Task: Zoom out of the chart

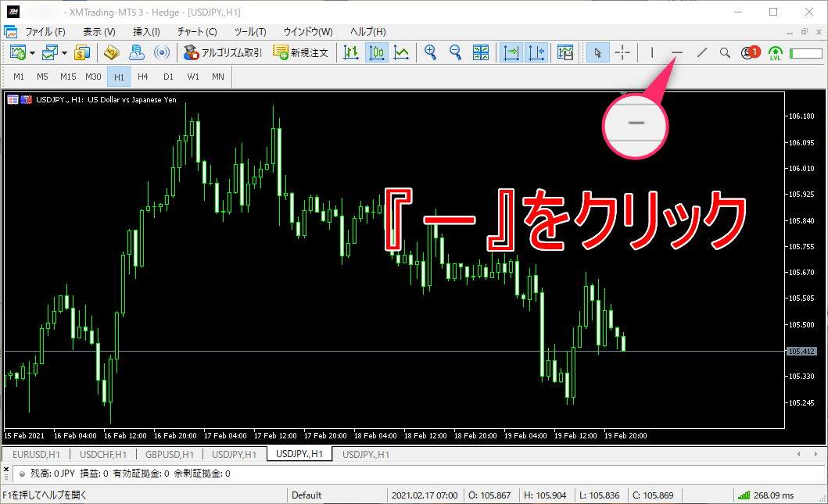Action: click(x=455, y=53)
